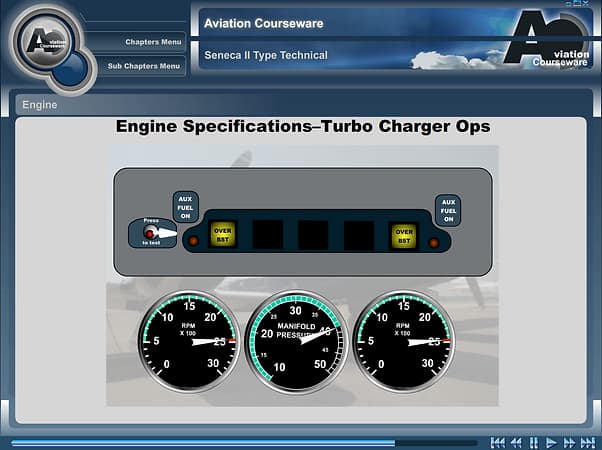Click the right red warning lamp
This screenshot has height=450, width=602.
(x=434, y=243)
